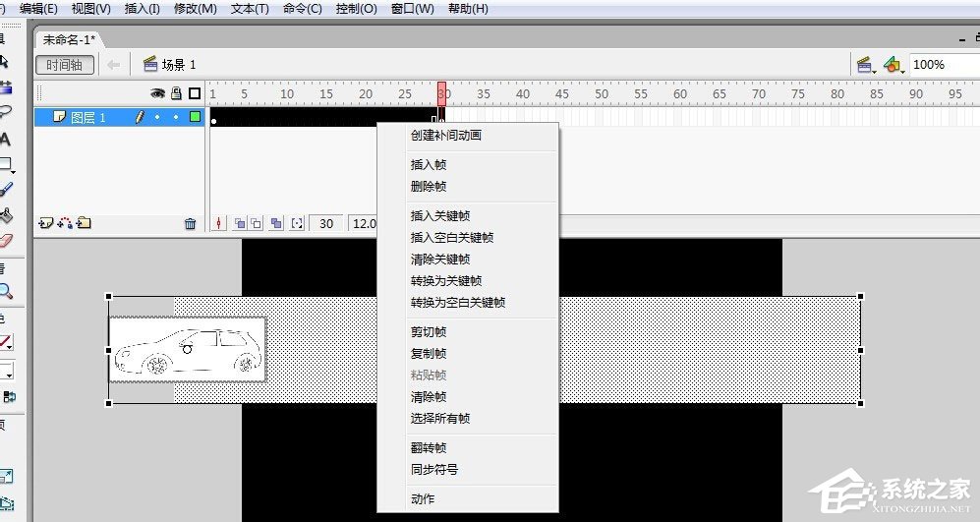Open the 控制(O) menu
The image size is (980, 522).
tap(356, 9)
